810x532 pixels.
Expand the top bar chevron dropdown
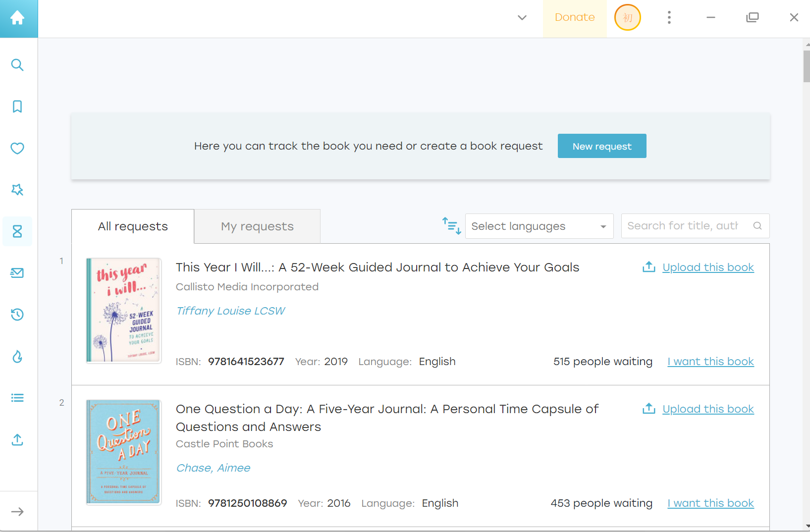click(522, 18)
